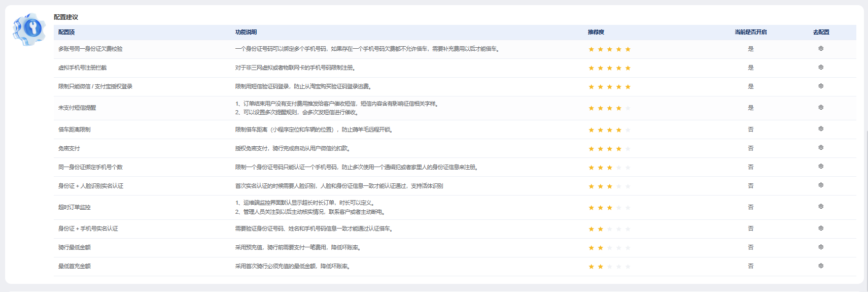Click 否 status in 免密支付 row
Image resolution: width=868 pixels, height=292 pixels.
[x=751, y=149]
